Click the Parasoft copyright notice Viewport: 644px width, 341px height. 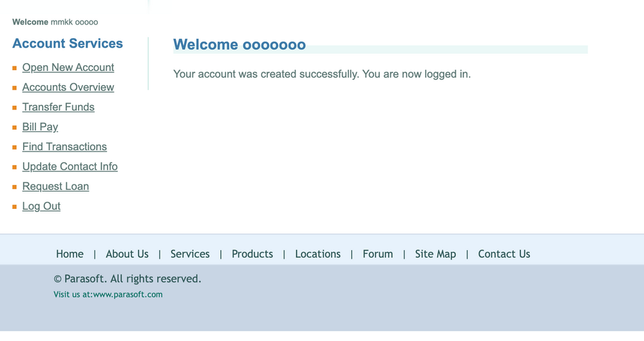pyautogui.click(x=128, y=279)
